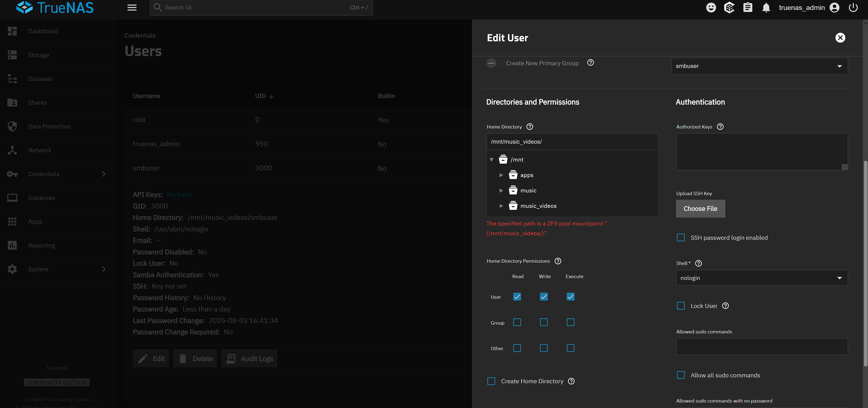Click Lock User help icon
Image resolution: width=868 pixels, height=408 pixels.
pyautogui.click(x=725, y=306)
